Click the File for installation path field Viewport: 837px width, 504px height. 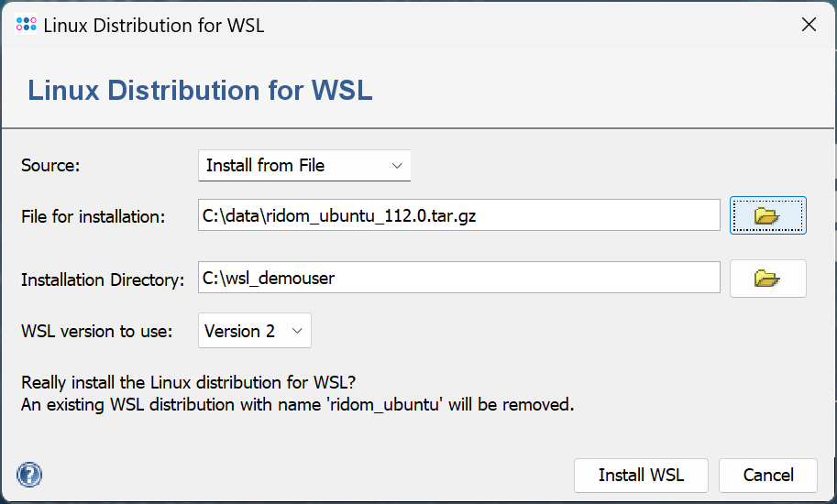point(458,216)
